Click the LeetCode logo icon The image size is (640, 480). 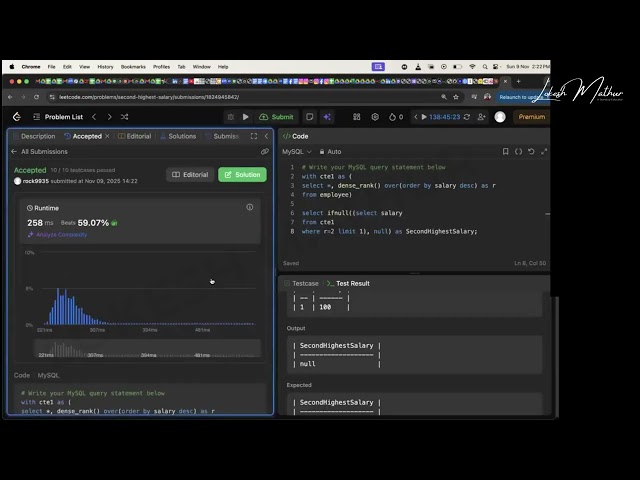(x=17, y=117)
